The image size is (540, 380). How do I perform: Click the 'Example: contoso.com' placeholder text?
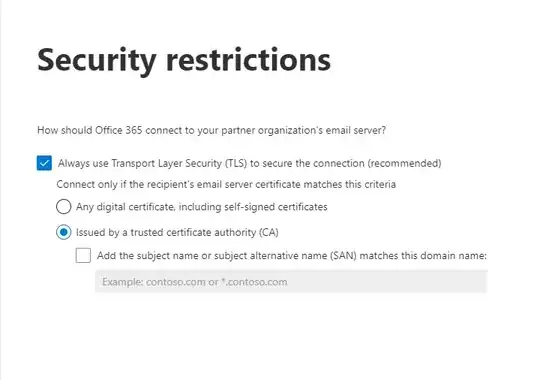195,282
